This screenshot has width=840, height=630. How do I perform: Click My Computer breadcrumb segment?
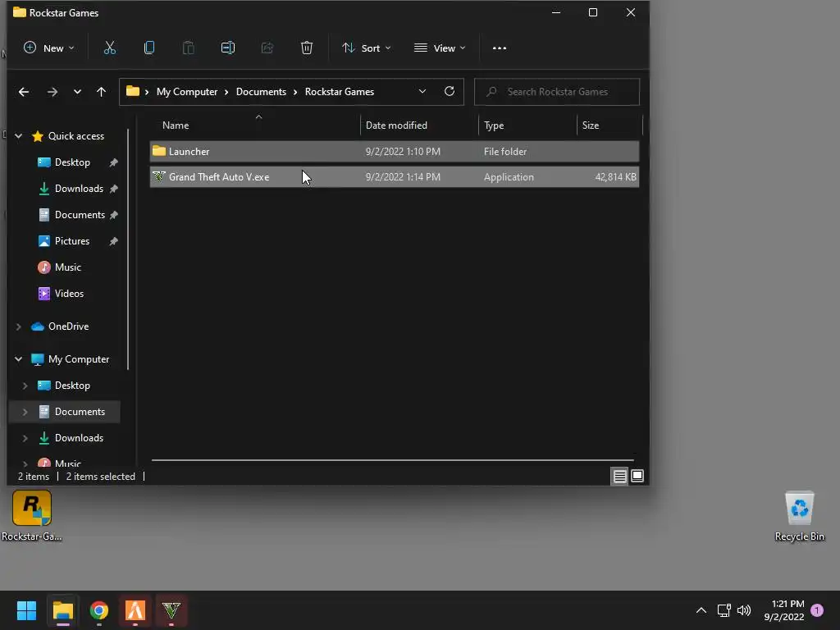pyautogui.click(x=187, y=92)
